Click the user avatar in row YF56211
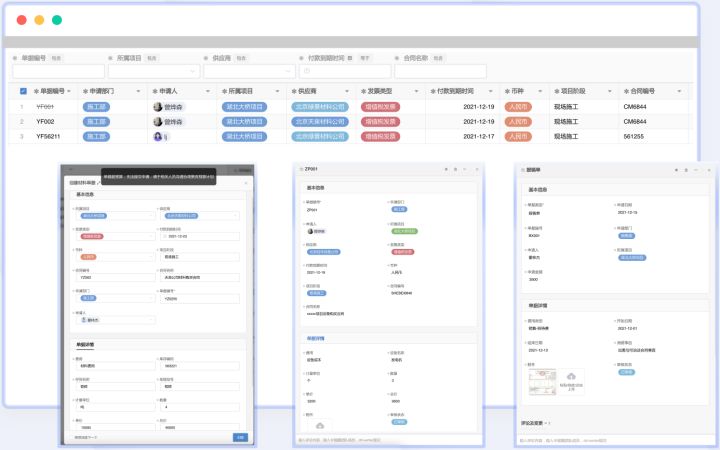Screen dimensions: 720x450 [x=157, y=137]
